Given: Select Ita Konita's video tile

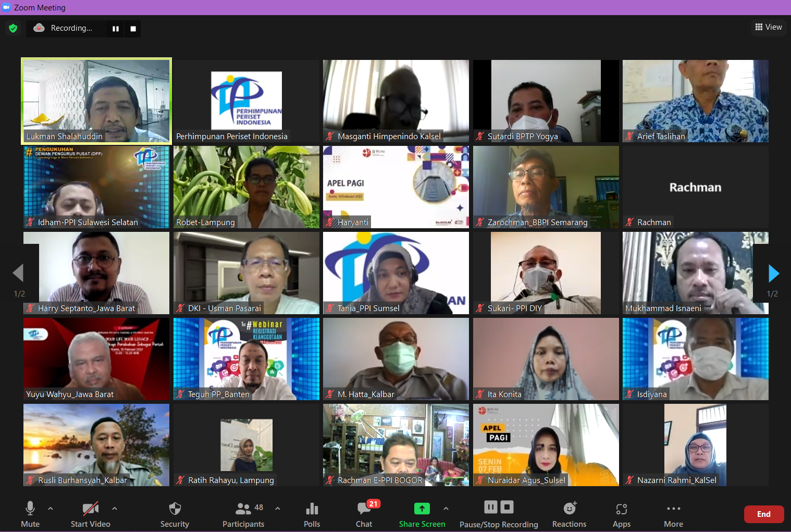Looking at the screenshot, I should tap(546, 359).
